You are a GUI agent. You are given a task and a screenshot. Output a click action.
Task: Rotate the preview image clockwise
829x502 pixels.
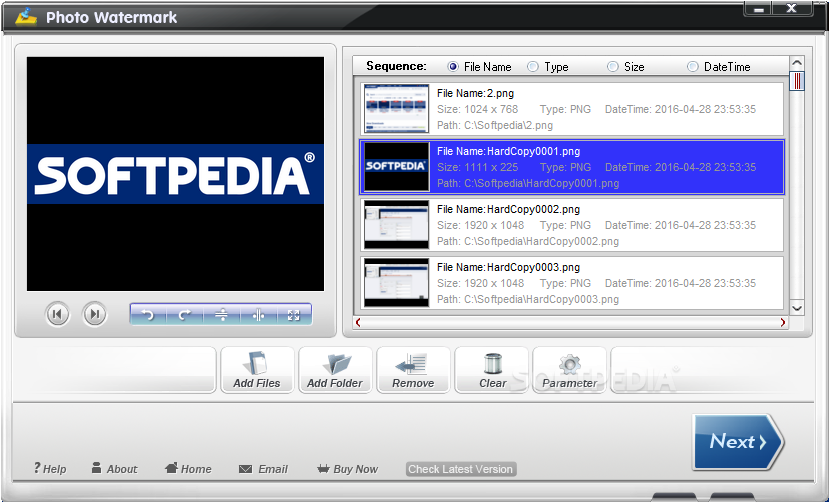point(185,315)
